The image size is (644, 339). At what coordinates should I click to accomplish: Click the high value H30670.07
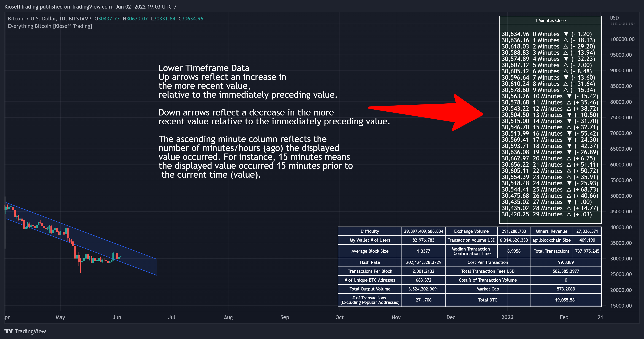tap(135, 18)
